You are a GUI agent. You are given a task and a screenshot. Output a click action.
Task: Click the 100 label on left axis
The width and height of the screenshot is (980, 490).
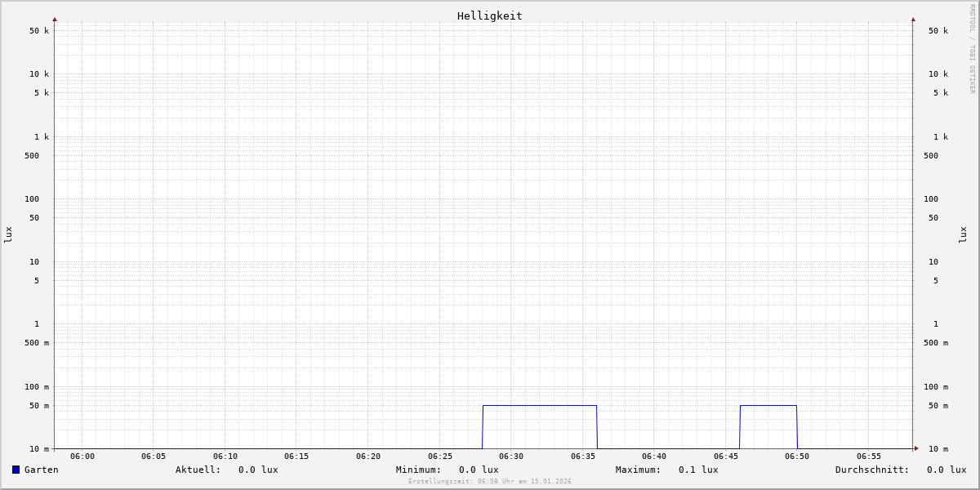(32, 199)
